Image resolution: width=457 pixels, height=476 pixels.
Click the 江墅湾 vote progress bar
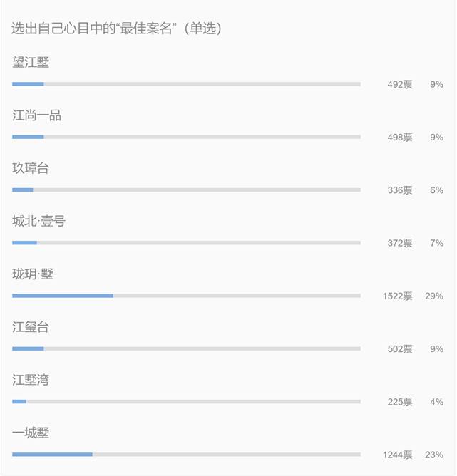pos(187,402)
